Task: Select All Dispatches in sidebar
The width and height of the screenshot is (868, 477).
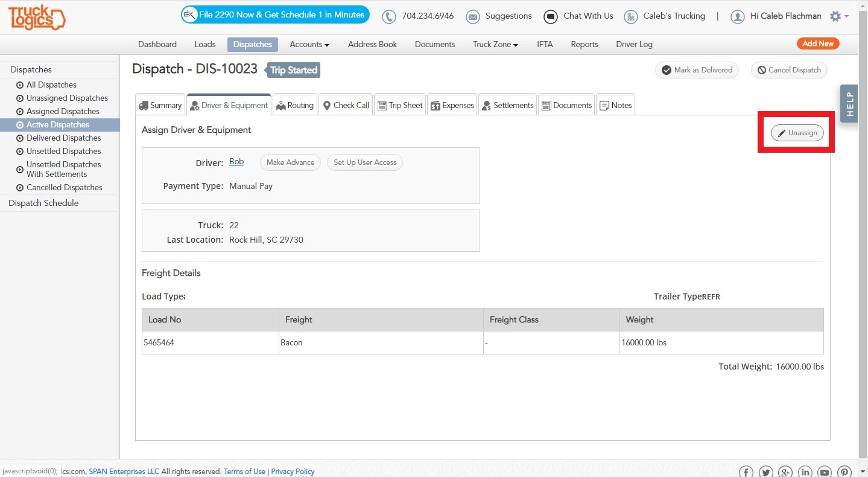Action: [x=51, y=85]
